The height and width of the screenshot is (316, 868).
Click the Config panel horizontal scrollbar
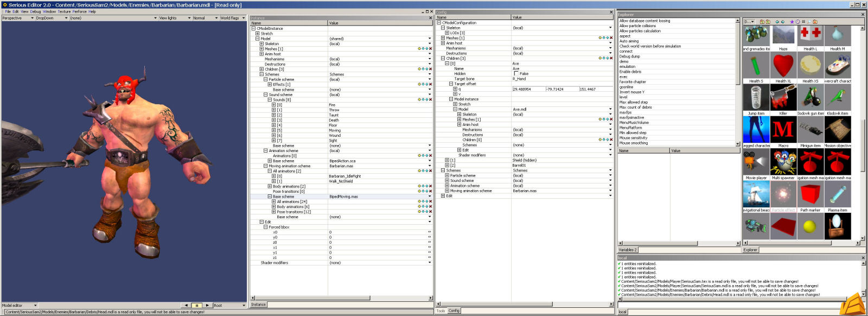525,304
